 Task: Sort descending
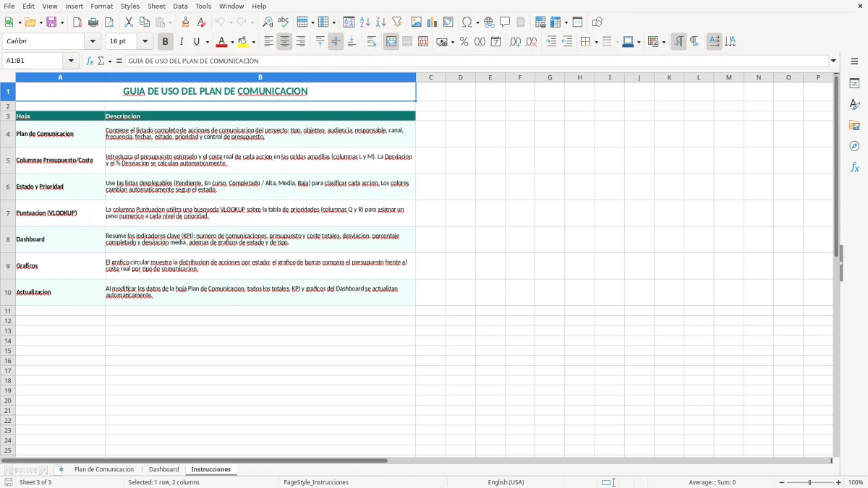point(381,22)
